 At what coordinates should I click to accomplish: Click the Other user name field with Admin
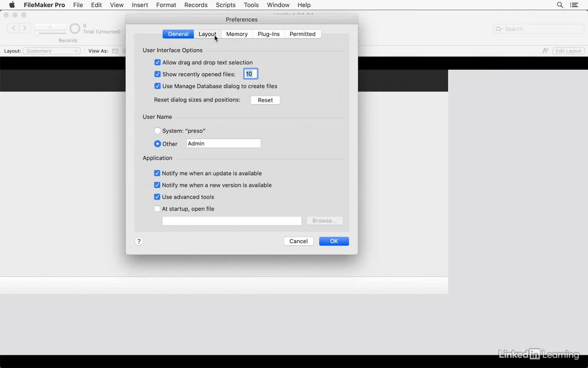coord(223,144)
